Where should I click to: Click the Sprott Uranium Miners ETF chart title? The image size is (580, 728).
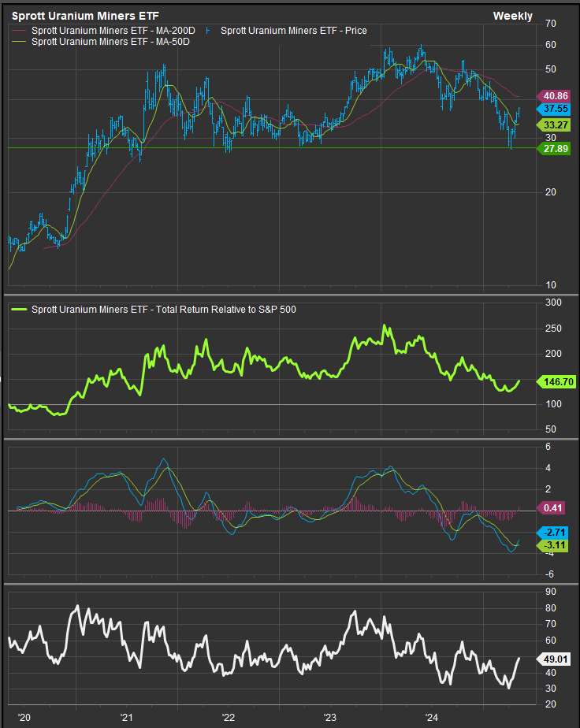(x=85, y=17)
